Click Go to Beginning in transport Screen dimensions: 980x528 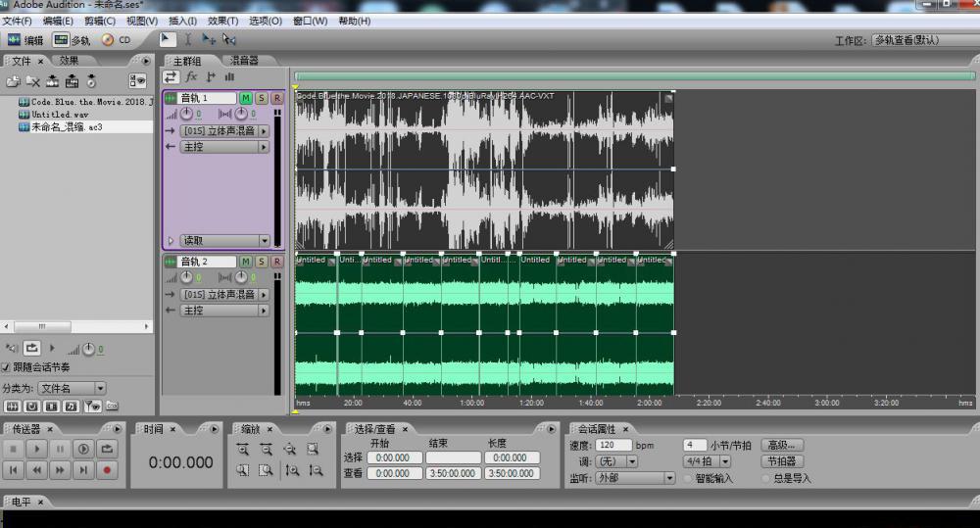(13, 470)
